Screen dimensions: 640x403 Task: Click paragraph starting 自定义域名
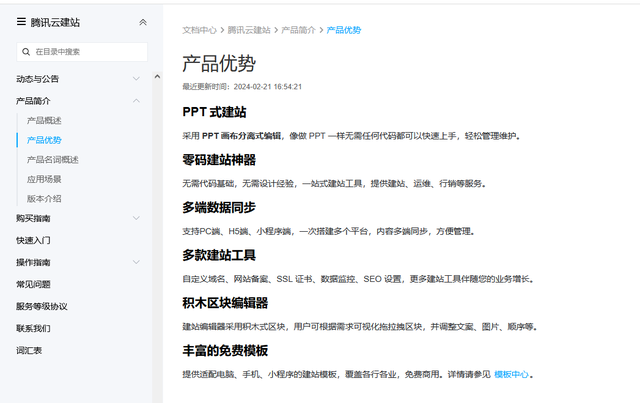359,279
